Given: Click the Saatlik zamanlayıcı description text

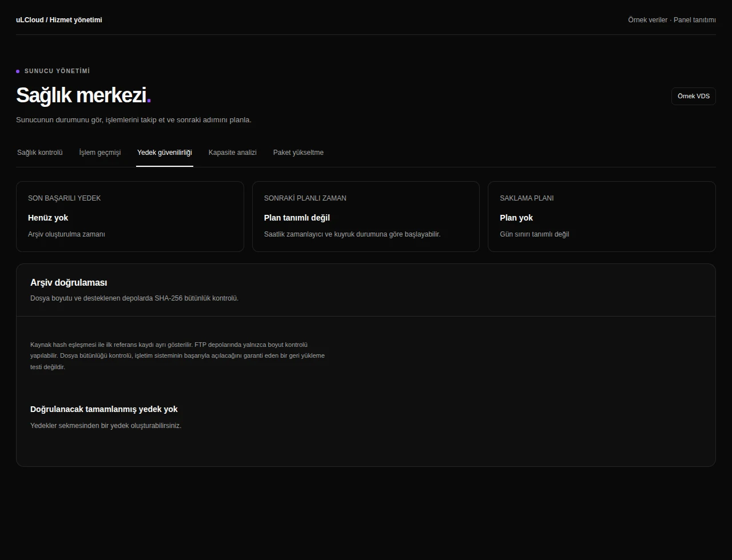Looking at the screenshot, I should [352, 234].
